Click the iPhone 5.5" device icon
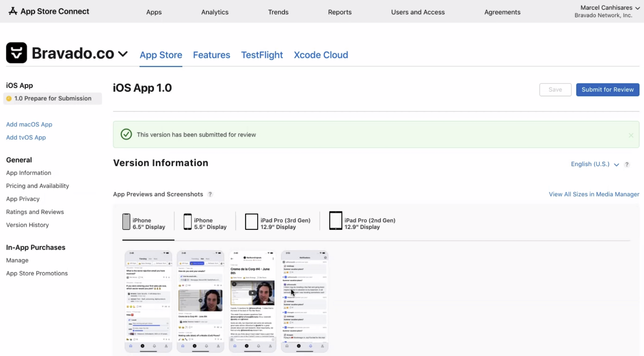 (x=187, y=222)
